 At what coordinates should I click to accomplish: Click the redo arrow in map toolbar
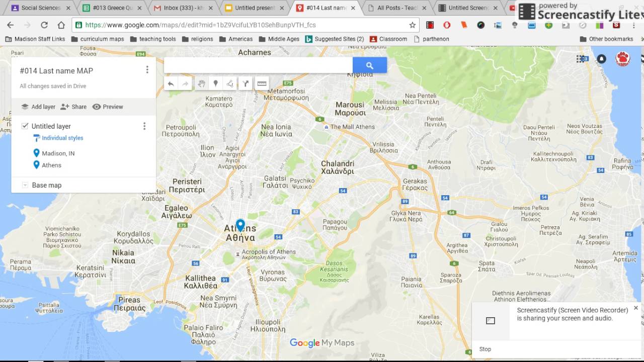click(185, 84)
